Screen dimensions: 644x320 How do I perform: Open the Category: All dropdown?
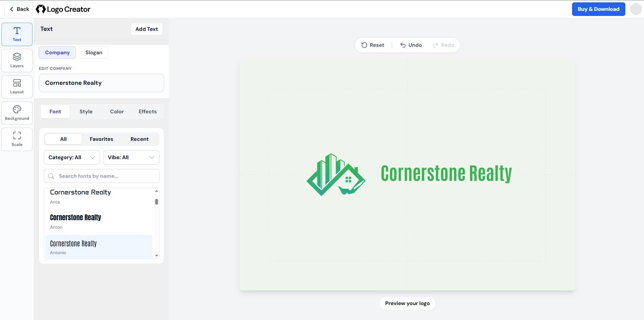(72, 157)
